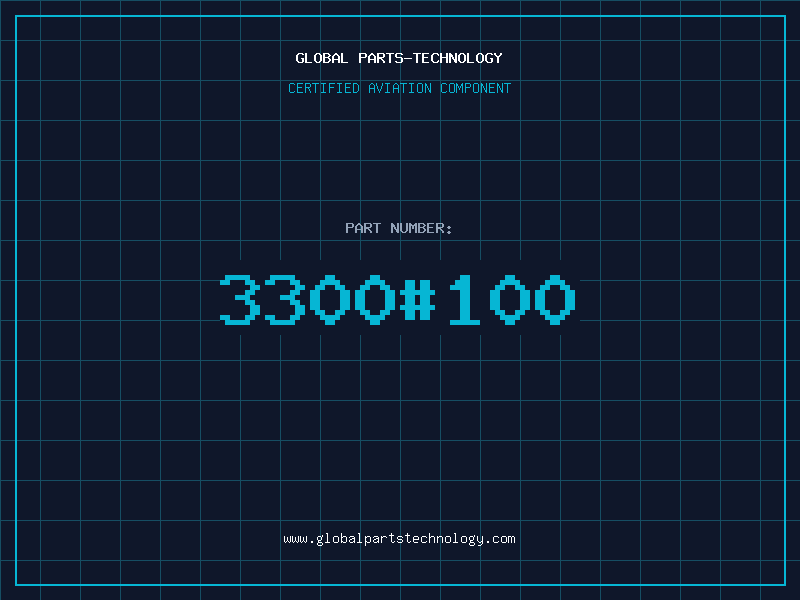The height and width of the screenshot is (600, 800).
Task: Click the GLOBAL PARTS-TECHNOLOGY heading
Action: point(399,58)
